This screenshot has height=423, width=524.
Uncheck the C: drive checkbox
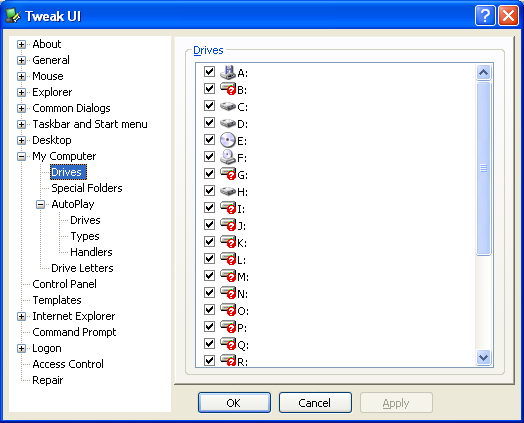(x=209, y=106)
